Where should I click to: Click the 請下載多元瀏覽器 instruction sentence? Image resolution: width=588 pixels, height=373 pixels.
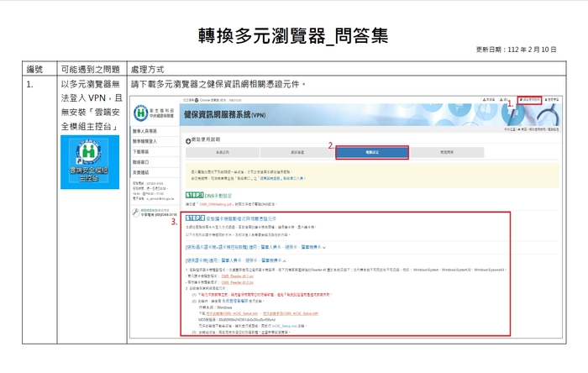click(x=218, y=84)
